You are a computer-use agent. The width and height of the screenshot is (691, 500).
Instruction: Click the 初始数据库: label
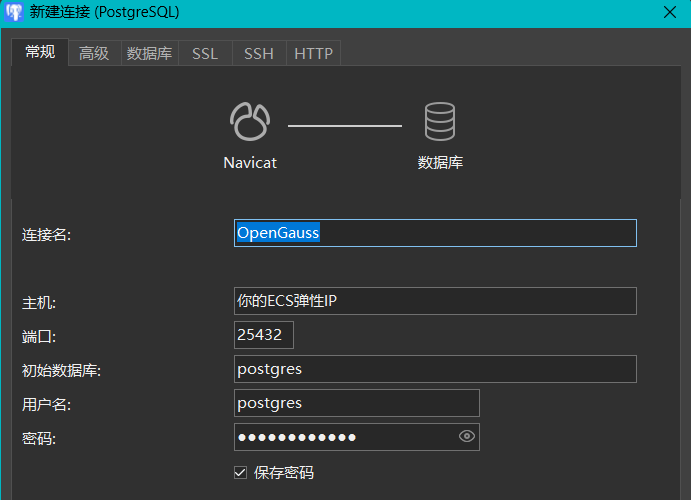point(61,370)
